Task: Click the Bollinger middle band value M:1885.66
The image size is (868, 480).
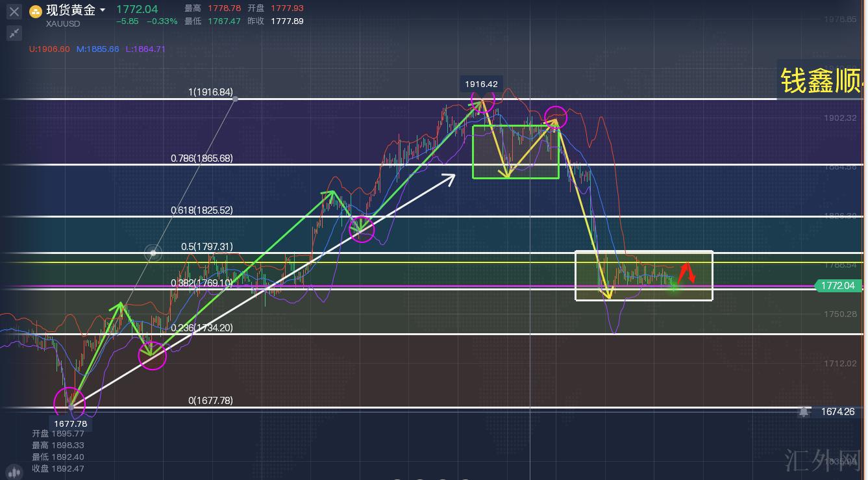Action: pyautogui.click(x=97, y=49)
